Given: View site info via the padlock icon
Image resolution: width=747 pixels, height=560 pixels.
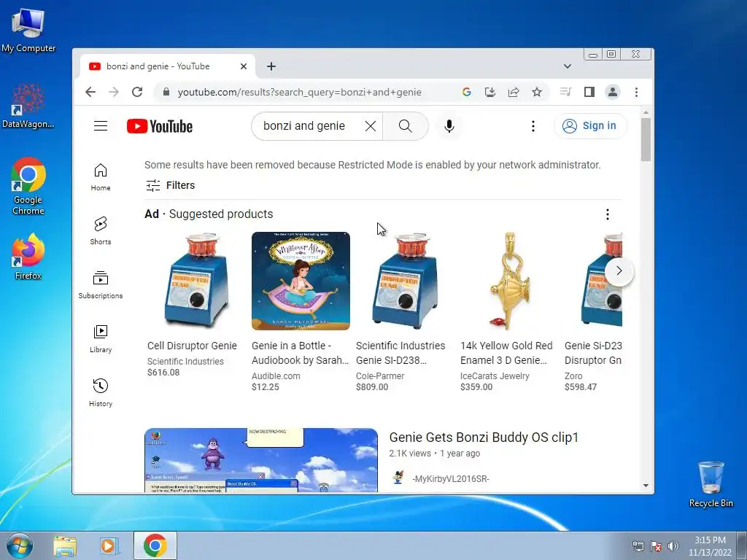Looking at the screenshot, I should click(166, 92).
